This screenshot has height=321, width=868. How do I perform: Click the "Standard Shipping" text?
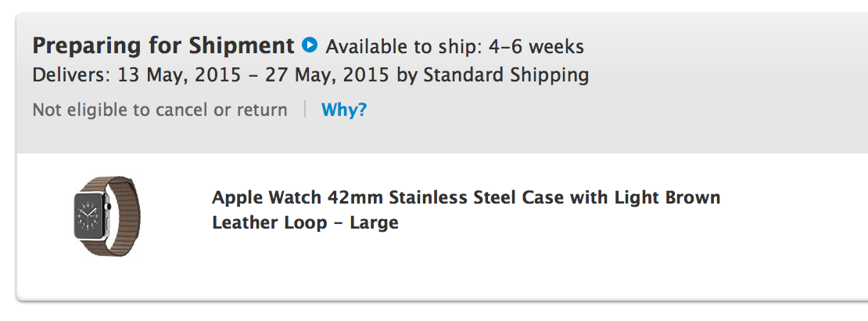coord(506,76)
